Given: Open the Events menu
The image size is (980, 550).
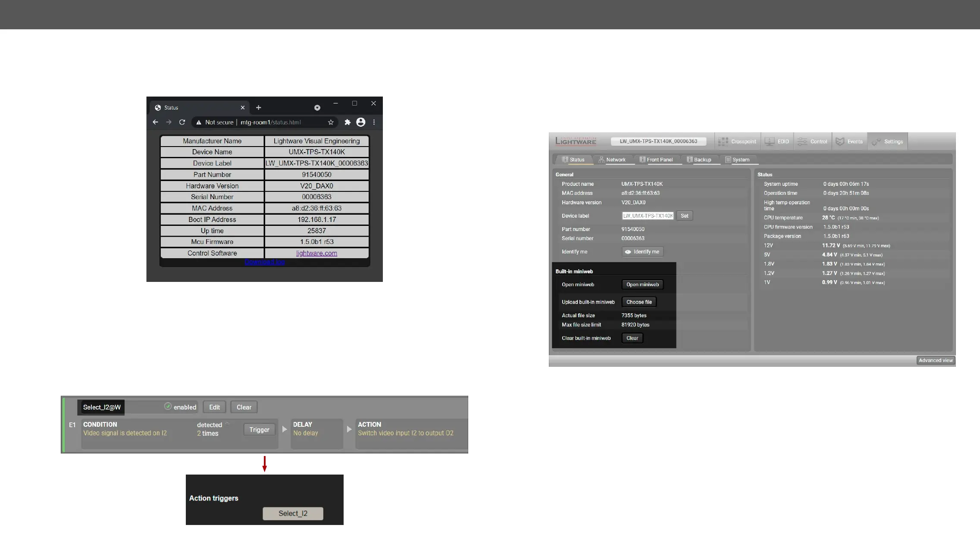Looking at the screenshot, I should click(x=849, y=141).
